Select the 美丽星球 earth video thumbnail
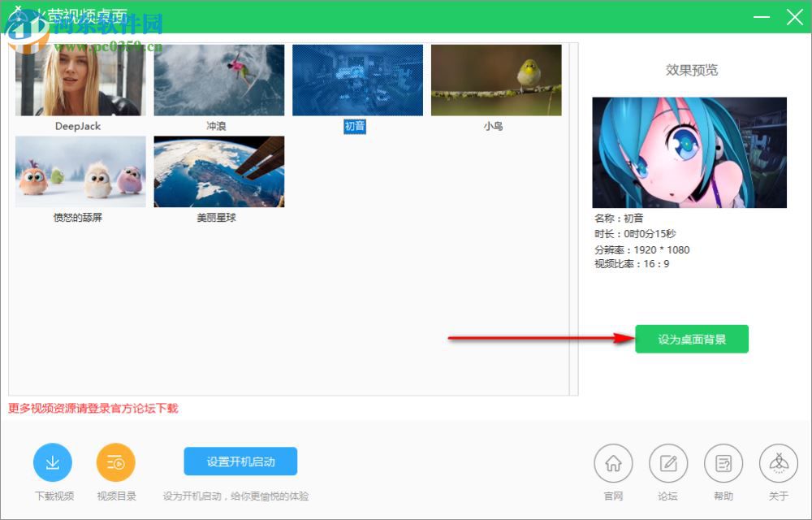This screenshot has width=812, height=520. pyautogui.click(x=218, y=171)
